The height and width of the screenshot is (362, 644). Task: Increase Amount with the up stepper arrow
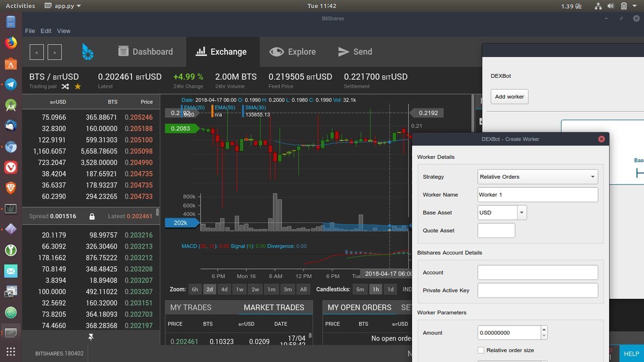click(x=544, y=329)
